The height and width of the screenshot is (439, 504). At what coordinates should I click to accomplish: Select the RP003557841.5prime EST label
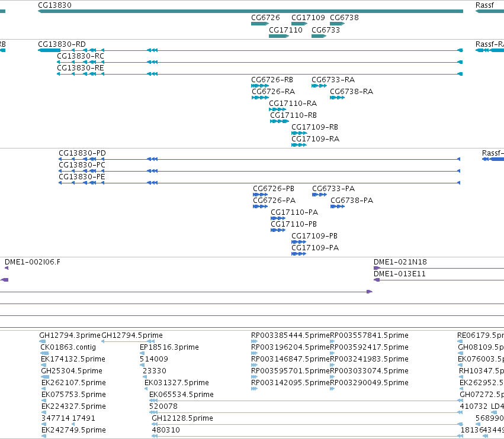(370, 335)
